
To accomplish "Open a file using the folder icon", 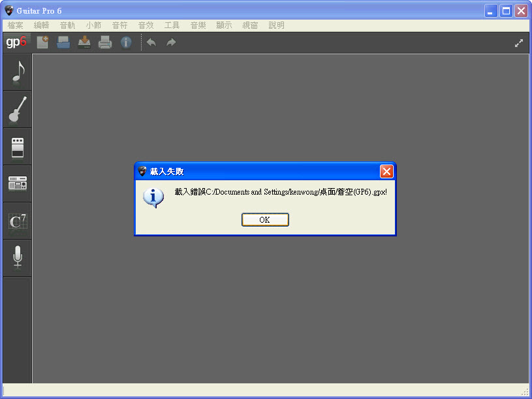I will tap(63, 42).
